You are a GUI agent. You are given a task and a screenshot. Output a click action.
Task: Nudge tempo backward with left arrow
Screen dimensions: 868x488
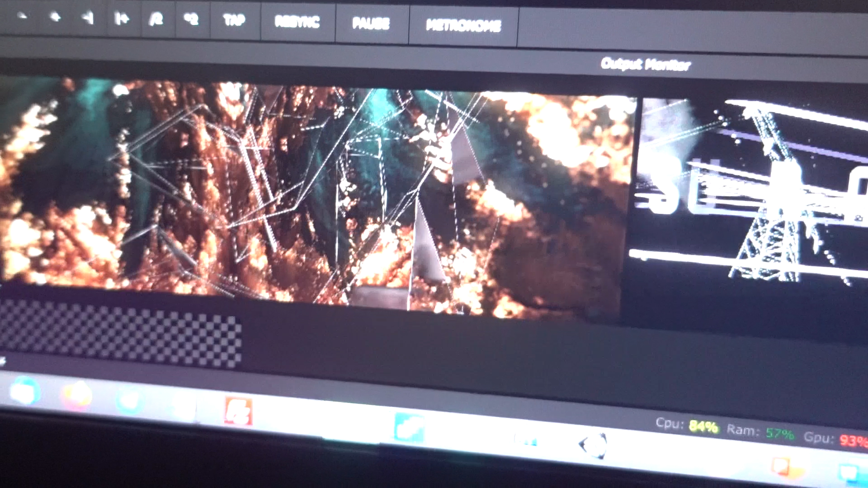pyautogui.click(x=88, y=18)
